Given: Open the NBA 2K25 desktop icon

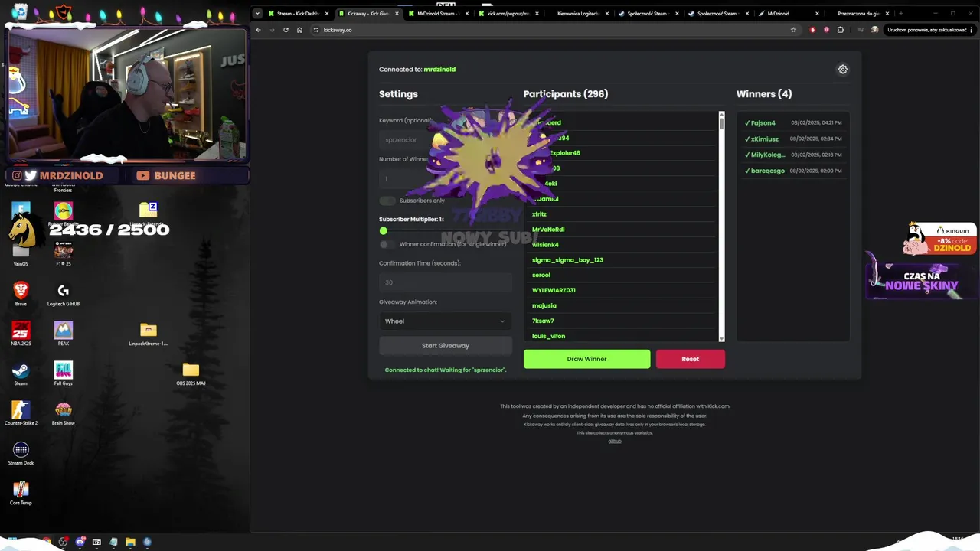Looking at the screenshot, I should (21, 334).
